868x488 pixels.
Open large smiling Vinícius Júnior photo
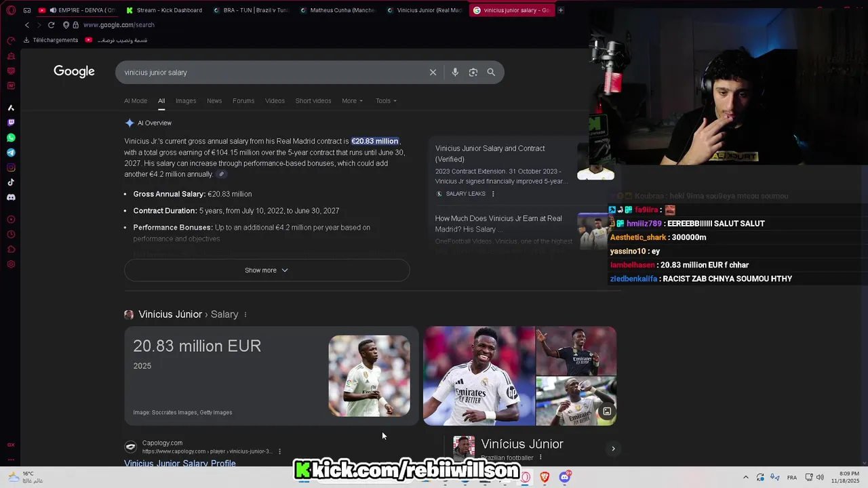tap(479, 375)
